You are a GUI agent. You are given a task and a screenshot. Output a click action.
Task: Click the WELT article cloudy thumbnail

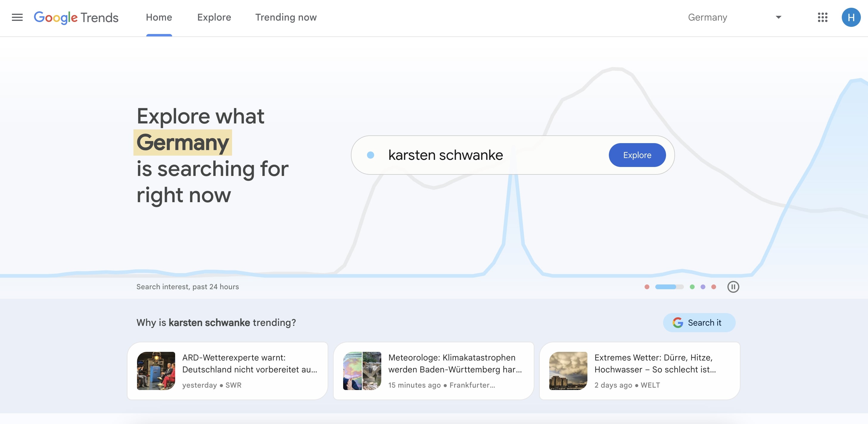tap(568, 371)
